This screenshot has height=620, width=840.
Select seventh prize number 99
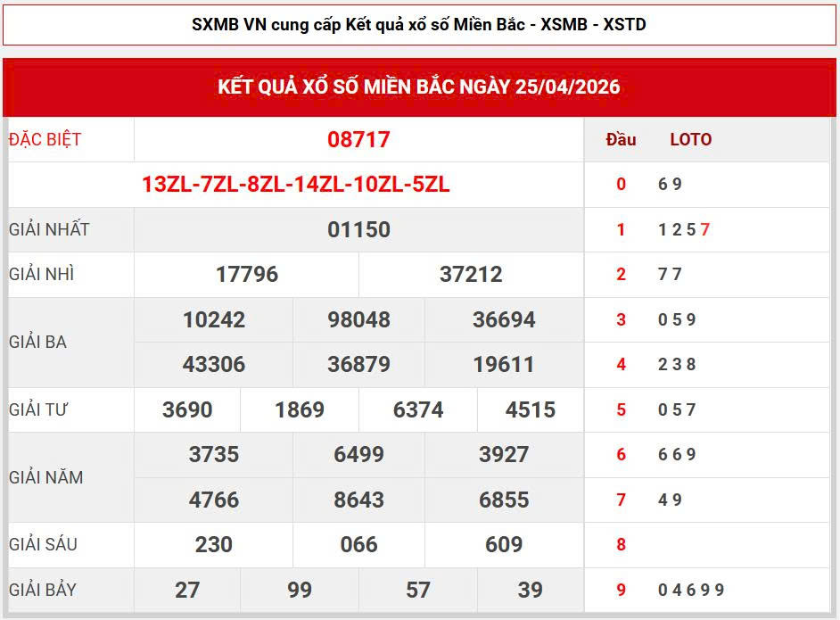coord(300,591)
